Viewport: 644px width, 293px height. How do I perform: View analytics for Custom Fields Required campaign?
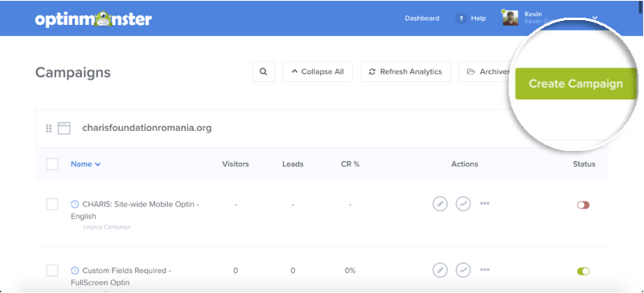463,270
